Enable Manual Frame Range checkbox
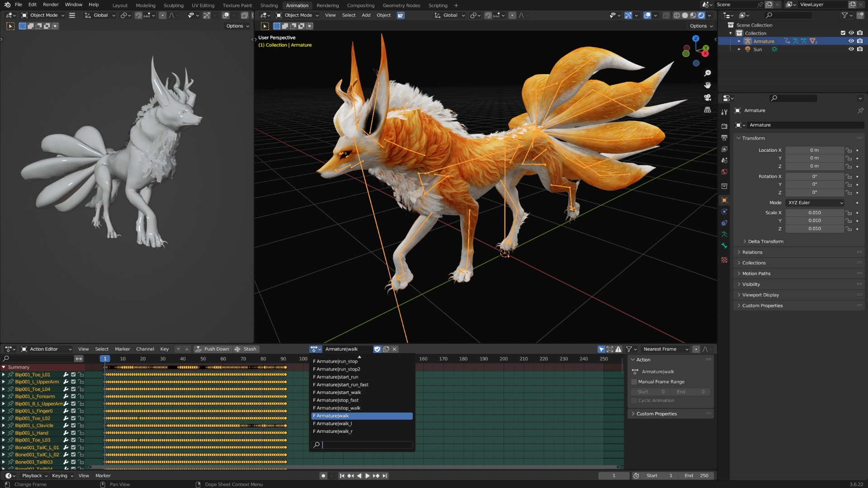This screenshot has height=488, width=868. coord(634,382)
